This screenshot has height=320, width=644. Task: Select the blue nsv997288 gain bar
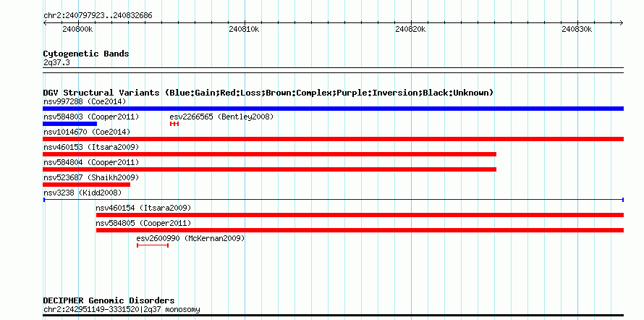click(333, 109)
